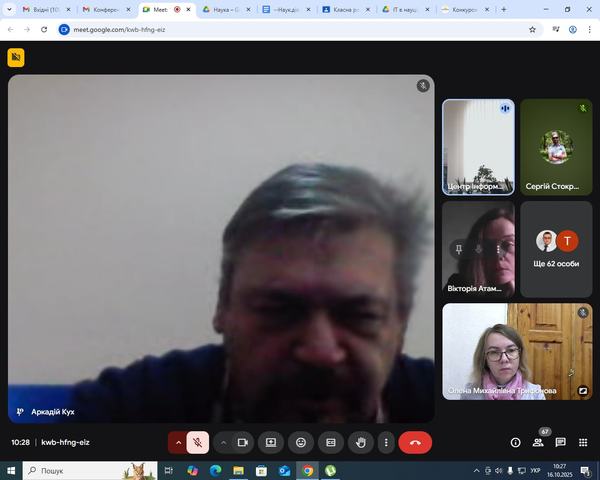Screen dimensions: 600x480
Task: Show the participants list with 67 badge
Action: click(x=539, y=442)
